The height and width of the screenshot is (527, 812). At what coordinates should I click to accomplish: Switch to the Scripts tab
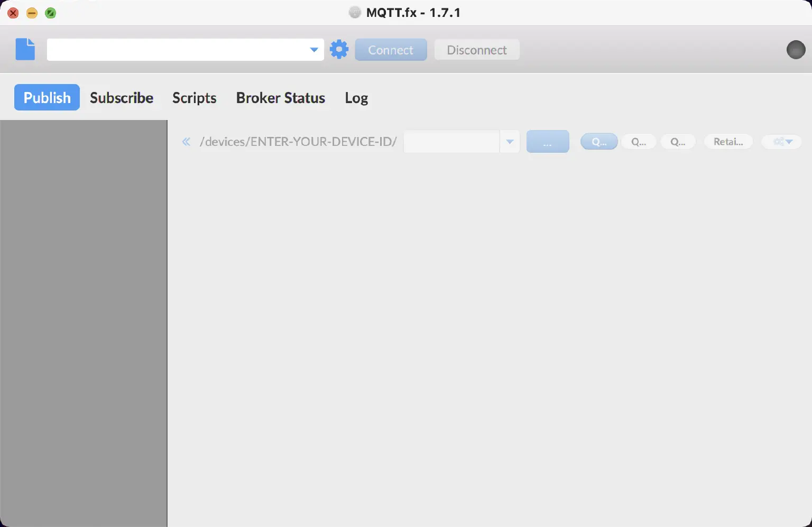[x=194, y=97]
